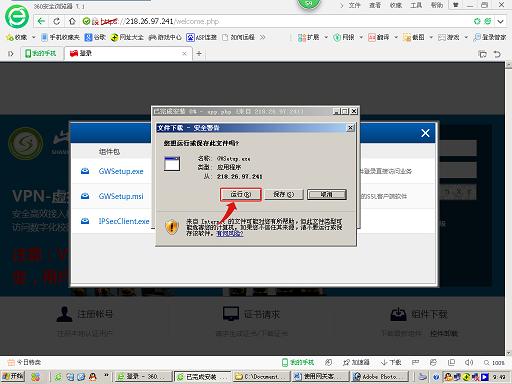Click the Adobe Photoshop taskbar button

click(380, 377)
